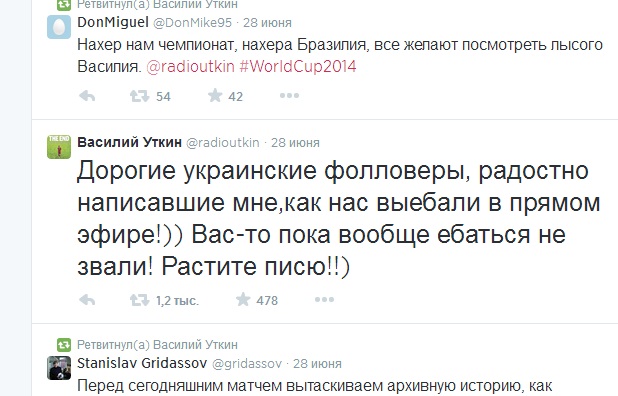Reply to DonMiguel's tweet
Image resolution: width=618 pixels, height=396 pixels.
[87, 96]
